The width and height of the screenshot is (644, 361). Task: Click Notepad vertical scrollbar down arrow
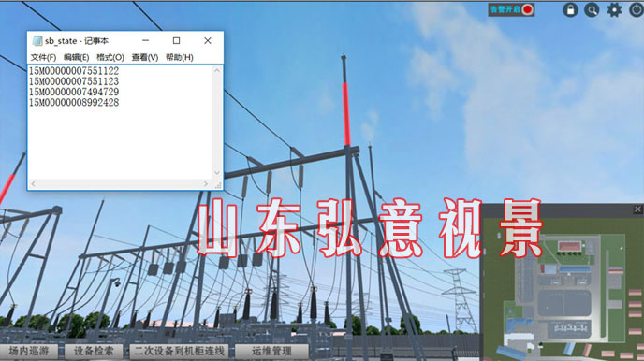tap(217, 173)
